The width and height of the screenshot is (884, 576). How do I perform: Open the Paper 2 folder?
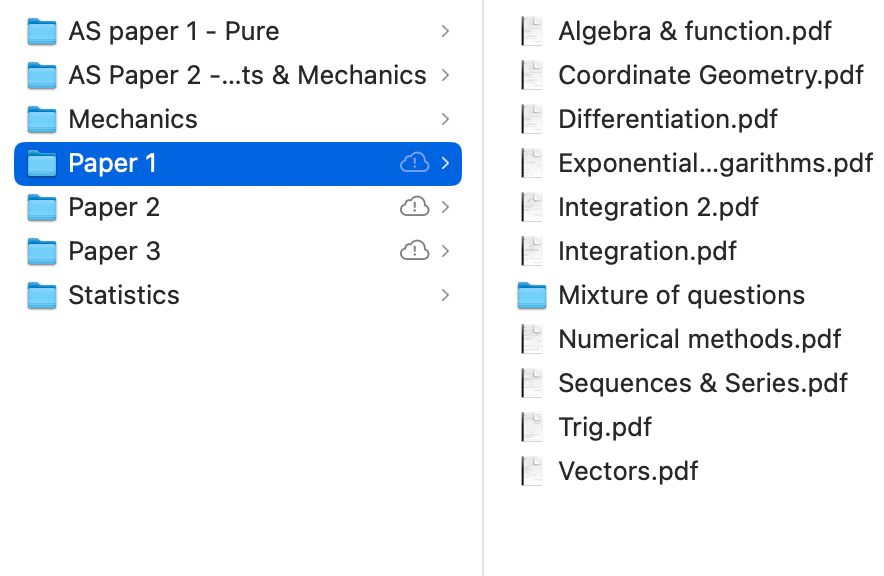pyautogui.click(x=114, y=207)
